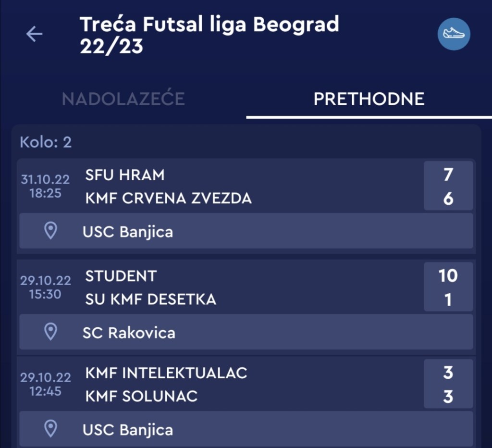Screen dimensions: 492x448
Task: Open KMF Crvena Zvezda team entry
Action: pos(168,198)
